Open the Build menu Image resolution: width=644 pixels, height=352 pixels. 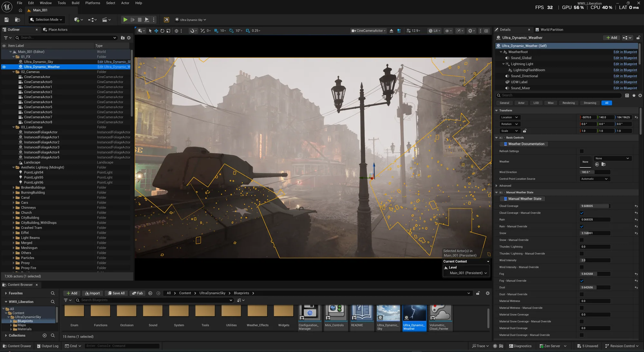75,3
